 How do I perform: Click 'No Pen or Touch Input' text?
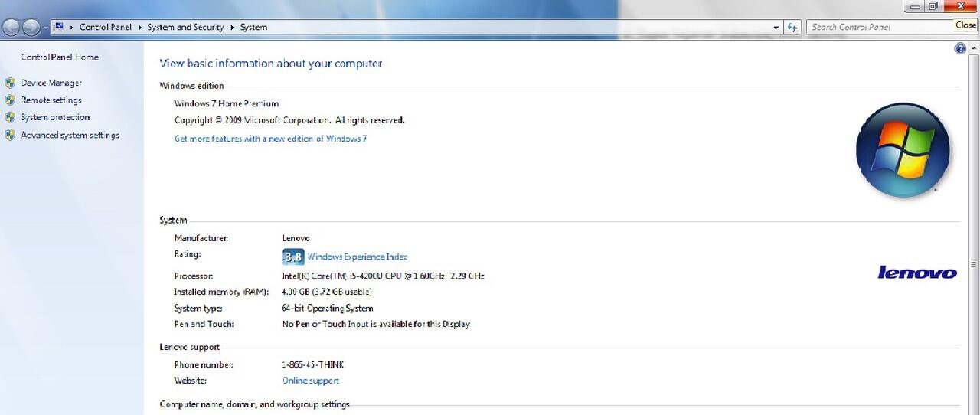pos(375,324)
